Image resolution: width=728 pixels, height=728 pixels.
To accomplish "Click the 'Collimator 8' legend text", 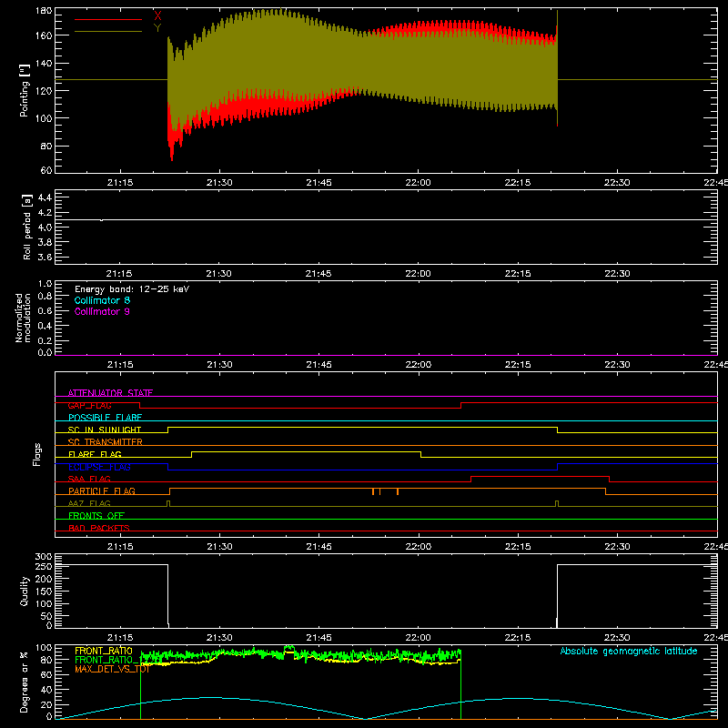I will click(102, 300).
